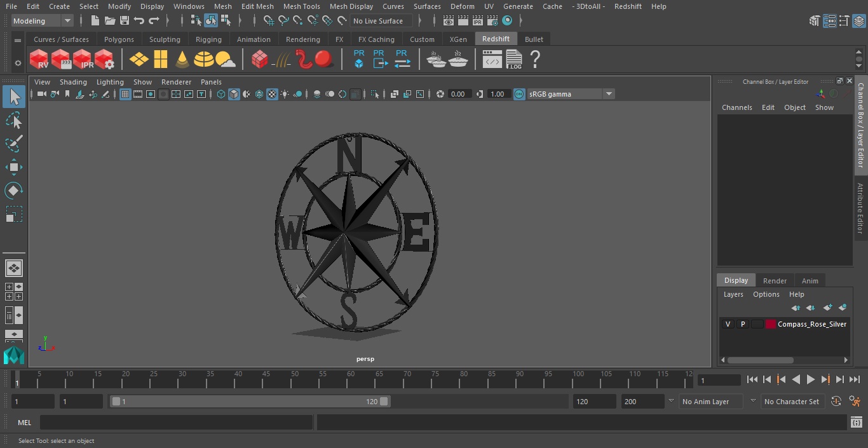
Task: Click the Undo arrow icon
Action: 139,21
